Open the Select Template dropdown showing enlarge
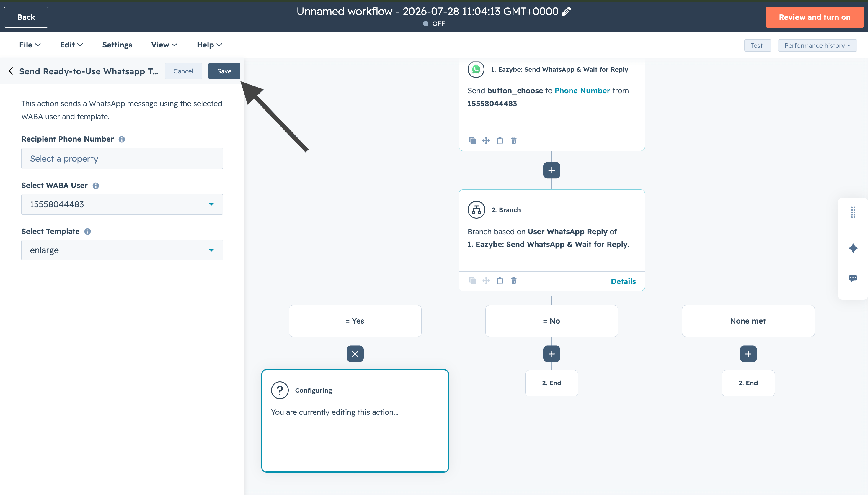The height and width of the screenshot is (495, 868). point(122,250)
